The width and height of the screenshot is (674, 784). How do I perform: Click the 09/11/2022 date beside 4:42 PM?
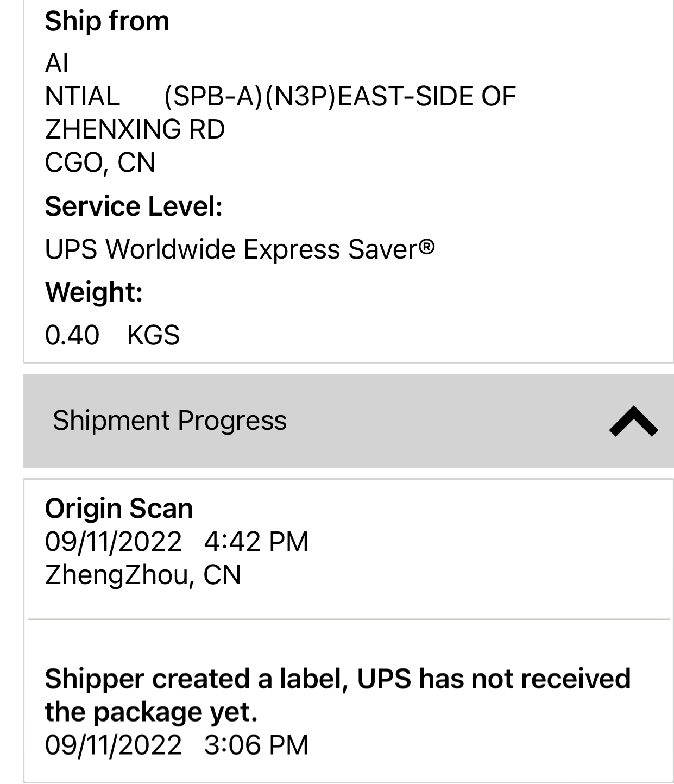coord(113,542)
